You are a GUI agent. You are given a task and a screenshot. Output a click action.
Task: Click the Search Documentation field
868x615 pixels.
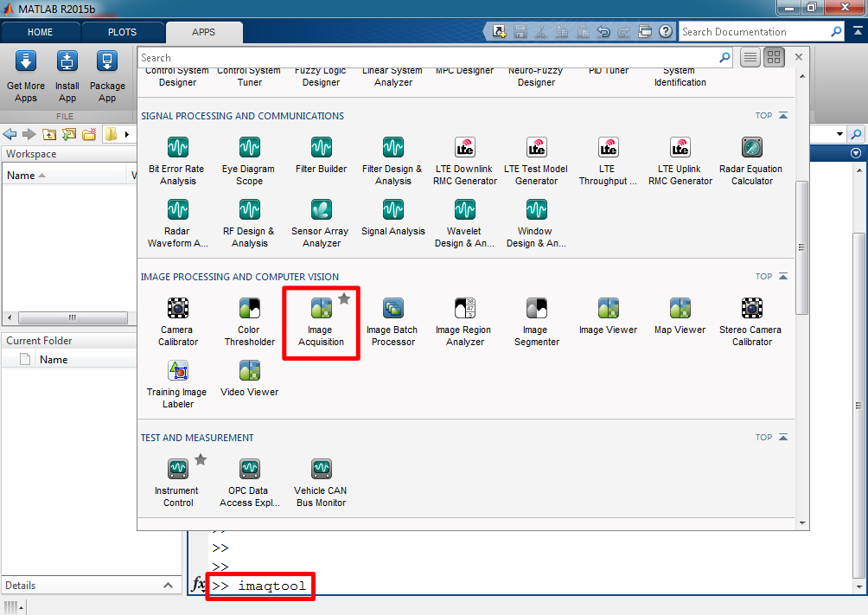tap(762, 32)
